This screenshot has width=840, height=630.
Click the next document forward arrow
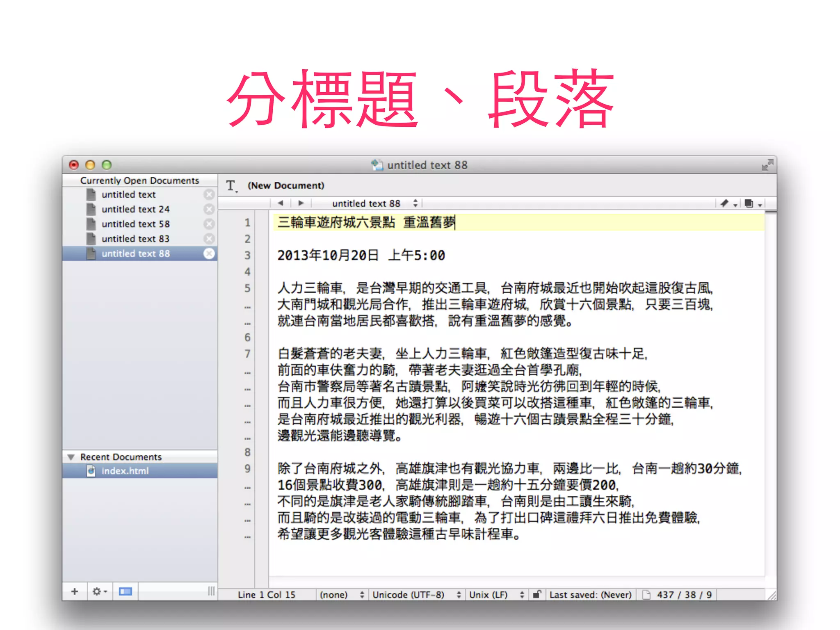(301, 203)
